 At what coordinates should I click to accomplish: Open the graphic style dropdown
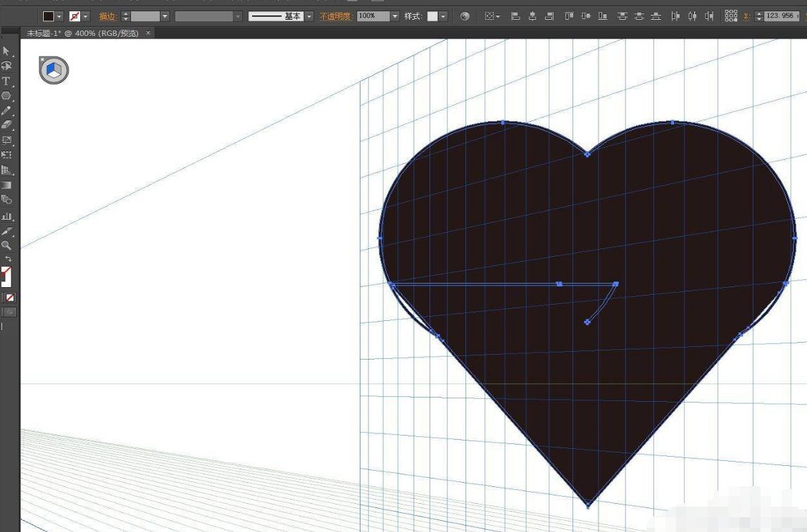[443, 16]
